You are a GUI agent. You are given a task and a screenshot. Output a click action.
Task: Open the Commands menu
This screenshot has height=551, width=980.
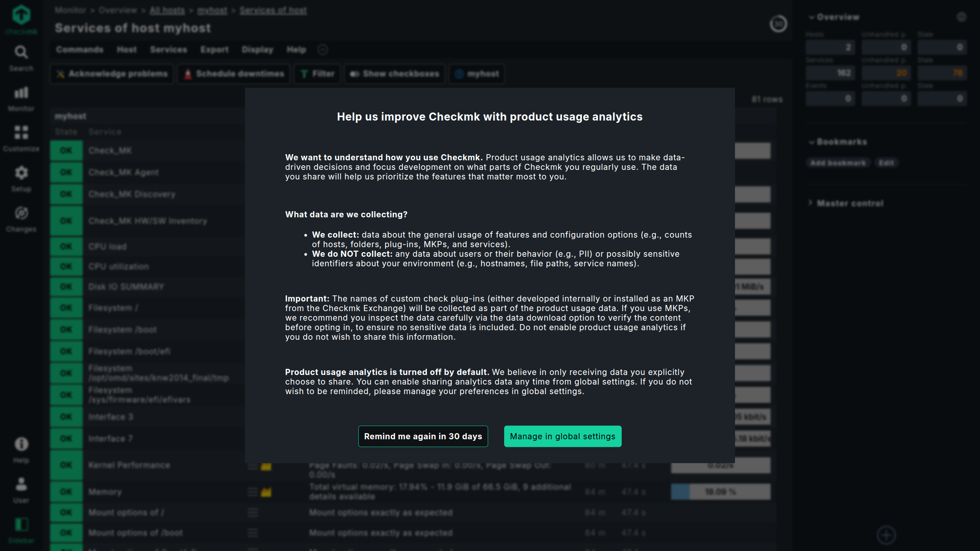(80, 49)
